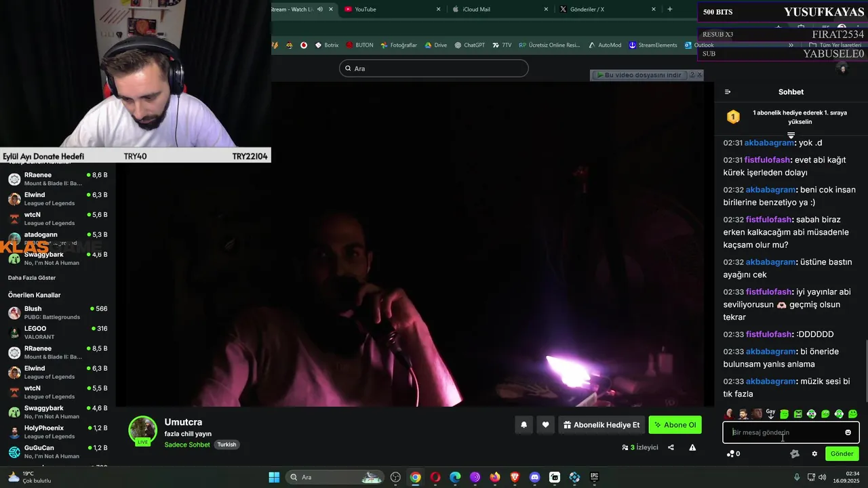Viewport: 868px width, 488px height.
Task: Select the Gay arrow emote in the quick bar
Action: point(770,413)
